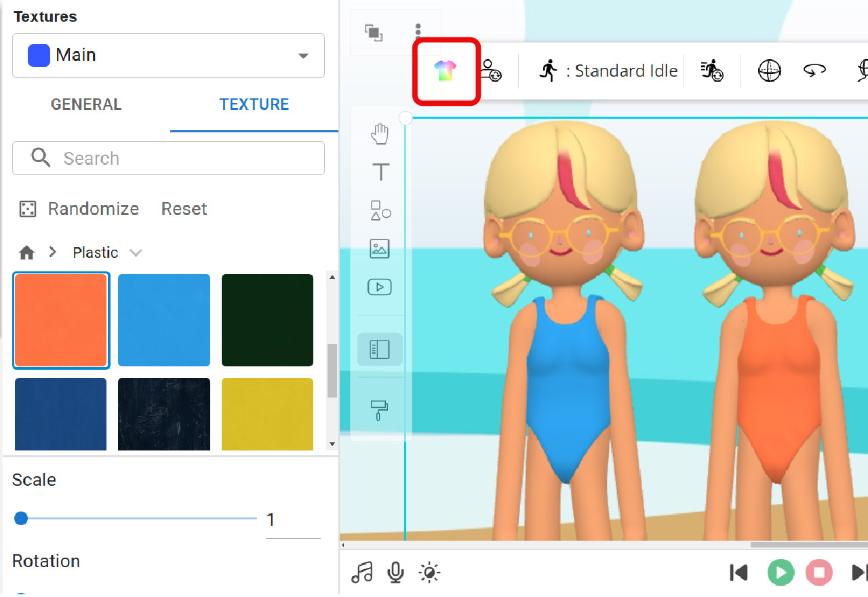
Task: Open the orbit camera globe icon
Action: coord(769,70)
